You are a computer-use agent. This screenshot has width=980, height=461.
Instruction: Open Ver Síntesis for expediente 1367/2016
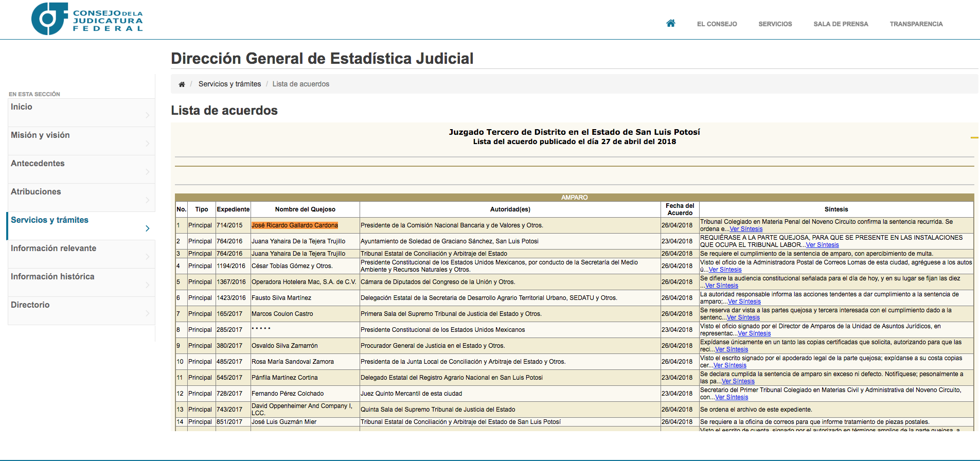pos(721,286)
